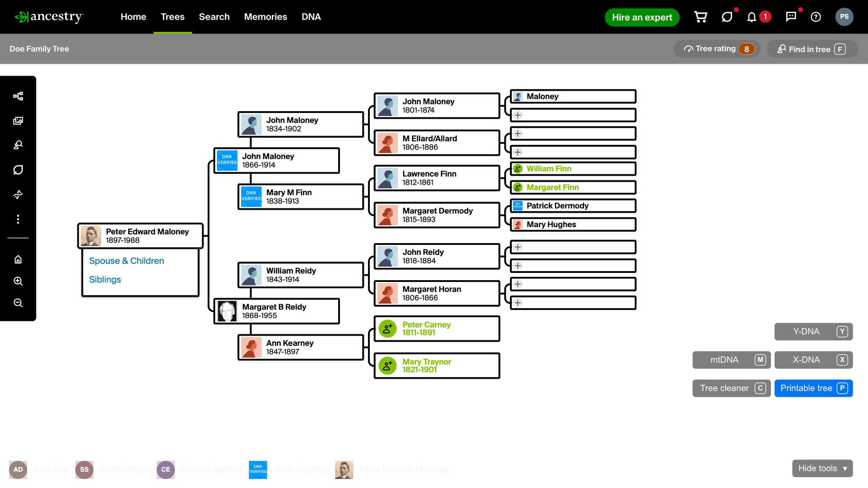Viewport: 868px width, 488px height.
Task: Open Tree cleaner tool
Action: point(731,388)
